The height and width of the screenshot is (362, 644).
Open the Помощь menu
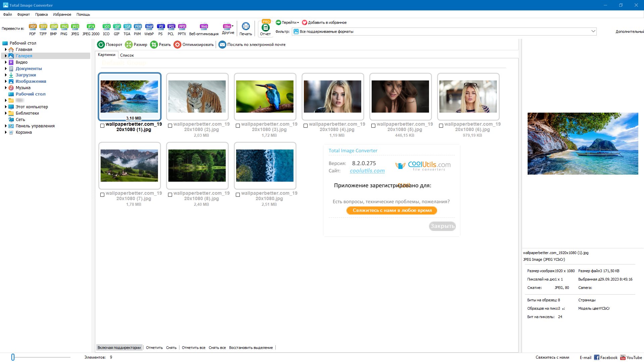click(83, 14)
